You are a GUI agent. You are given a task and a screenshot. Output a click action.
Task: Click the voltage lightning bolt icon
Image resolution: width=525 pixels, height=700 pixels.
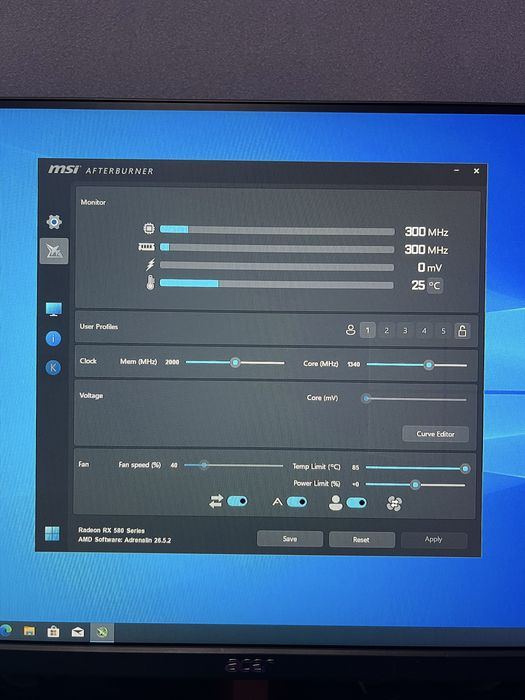[150, 265]
